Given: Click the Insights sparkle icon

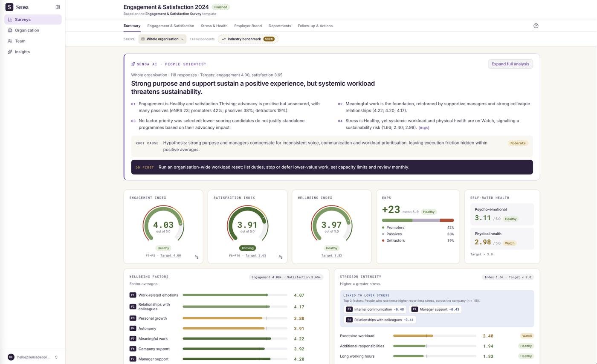Looking at the screenshot, I should pos(10,52).
